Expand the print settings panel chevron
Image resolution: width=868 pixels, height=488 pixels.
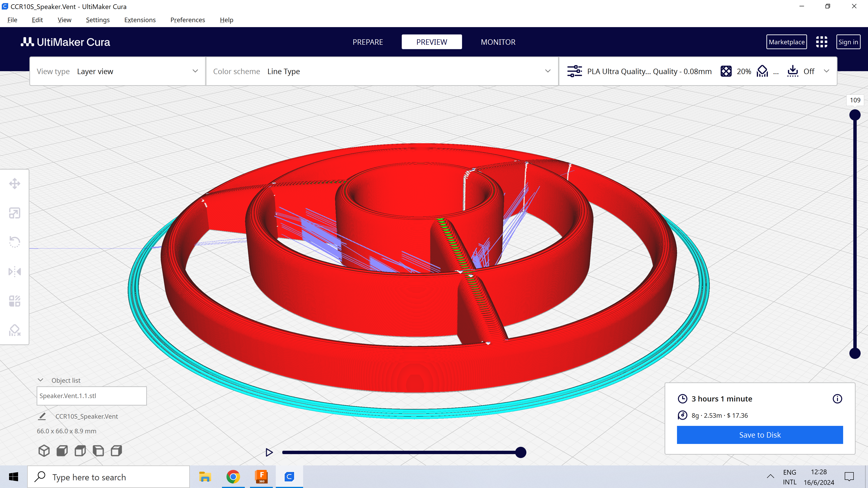(827, 71)
